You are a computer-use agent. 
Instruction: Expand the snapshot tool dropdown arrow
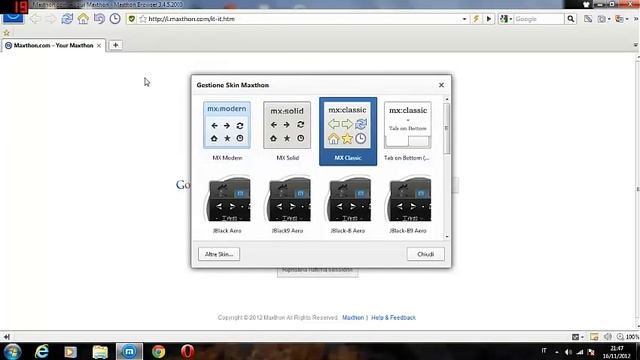click(x=609, y=19)
